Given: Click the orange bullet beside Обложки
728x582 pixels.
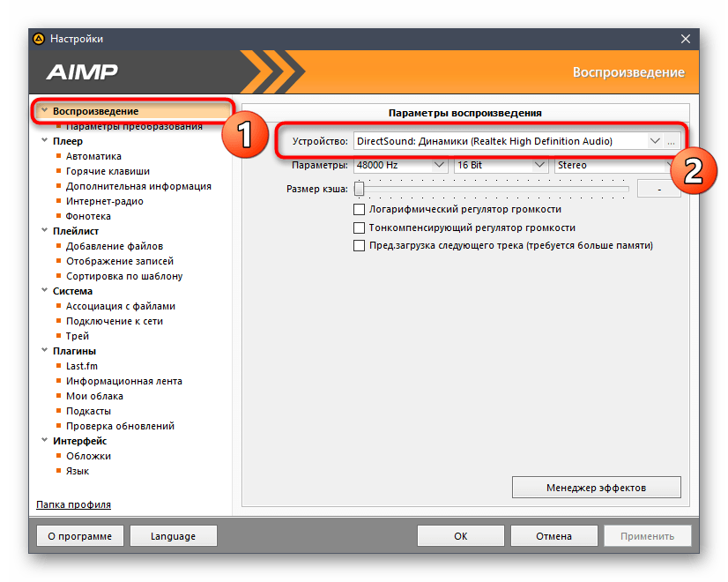Looking at the screenshot, I should (58, 456).
